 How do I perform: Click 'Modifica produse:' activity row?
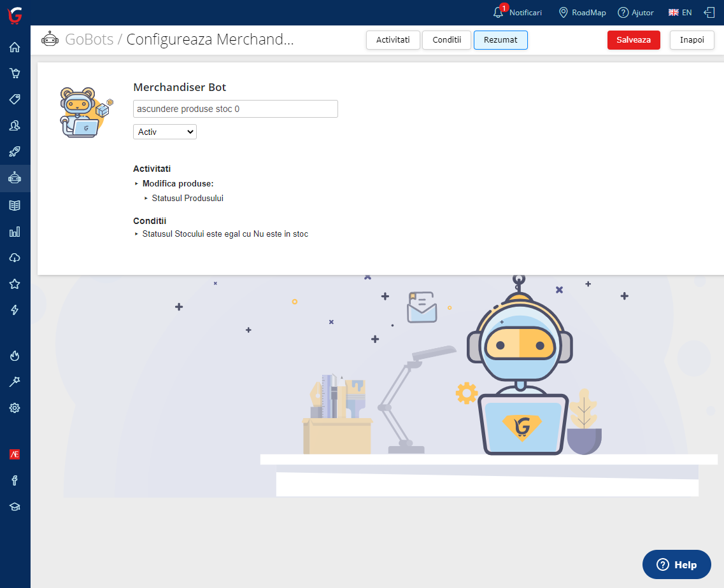point(178,184)
